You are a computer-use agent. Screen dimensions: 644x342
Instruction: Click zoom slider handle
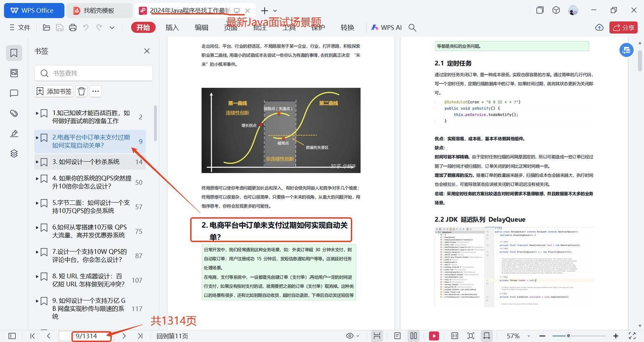coord(568,336)
